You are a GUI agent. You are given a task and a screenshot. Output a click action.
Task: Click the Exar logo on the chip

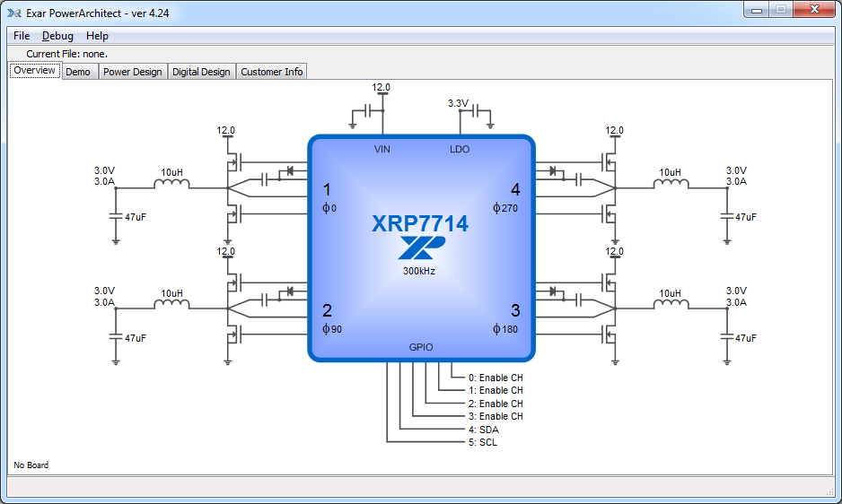[x=422, y=248]
